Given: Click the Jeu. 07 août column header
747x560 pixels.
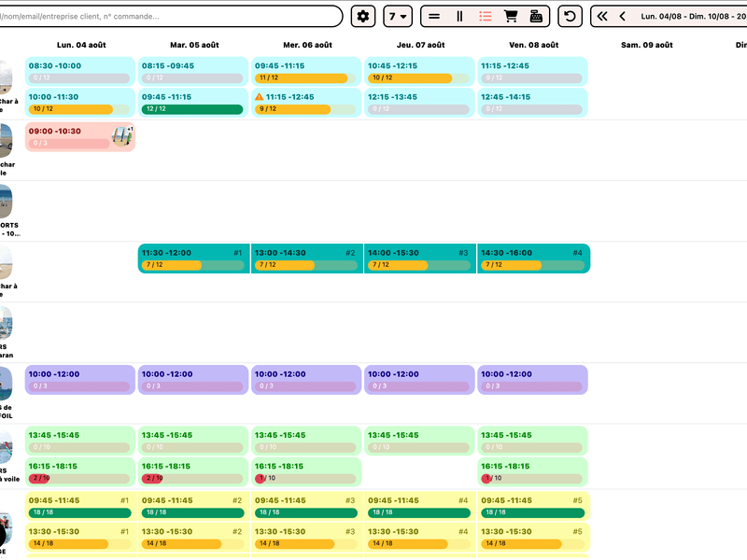Looking at the screenshot, I should 419,44.
